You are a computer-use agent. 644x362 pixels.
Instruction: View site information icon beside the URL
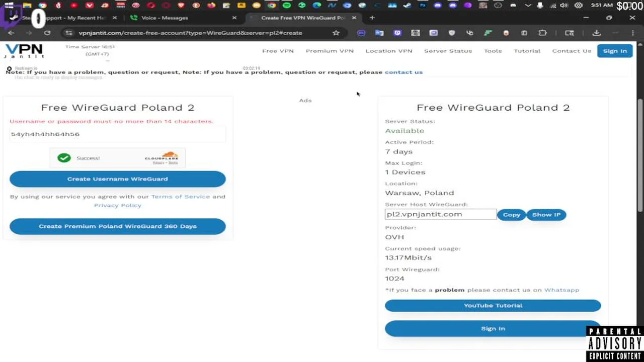coord(68,33)
